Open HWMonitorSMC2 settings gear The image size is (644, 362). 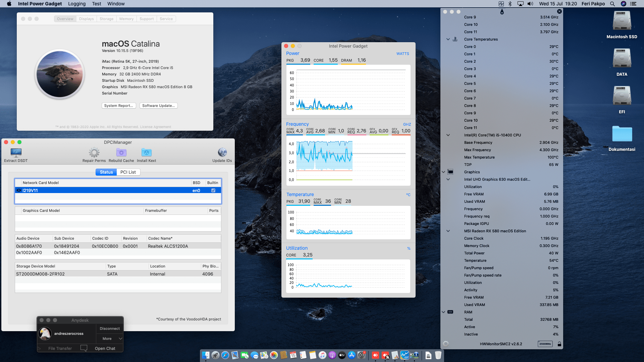tap(445, 344)
